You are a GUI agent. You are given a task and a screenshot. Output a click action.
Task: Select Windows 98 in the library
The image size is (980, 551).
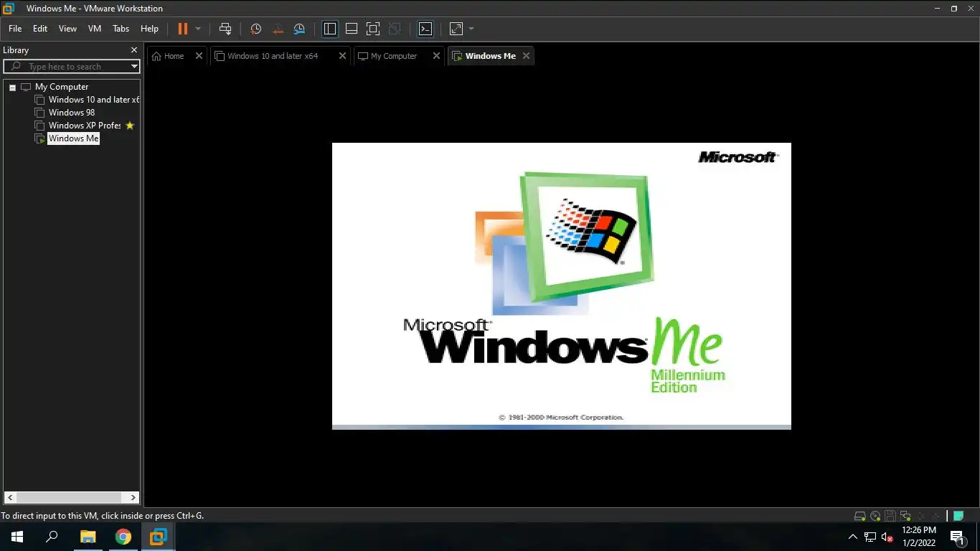tap(72, 113)
